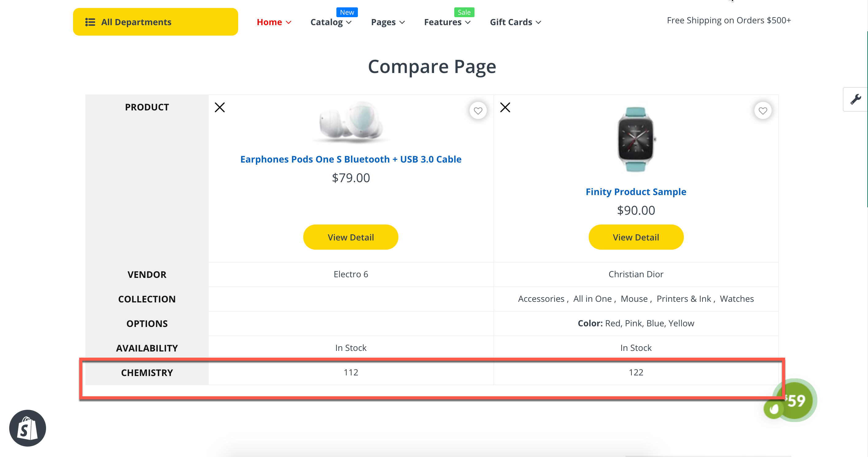Screen dimensions: 868x457
Task: Expand the Home menu dropdown
Action: coord(274,22)
